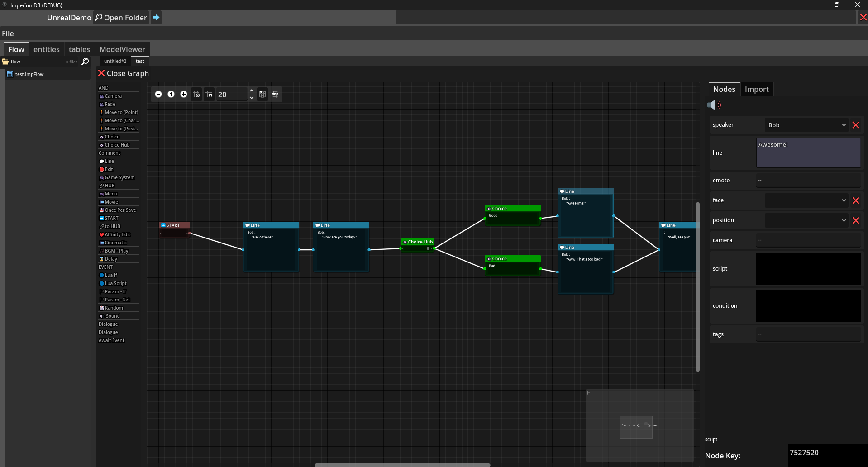This screenshot has height=467, width=868.
Task: Clear the speaker field with red X
Action: (x=856, y=125)
